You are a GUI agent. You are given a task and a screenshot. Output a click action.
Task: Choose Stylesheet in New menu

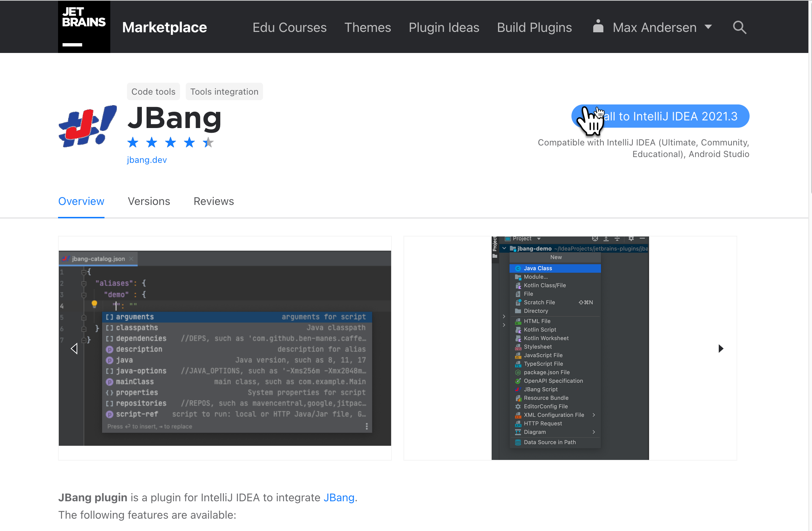[555, 347]
